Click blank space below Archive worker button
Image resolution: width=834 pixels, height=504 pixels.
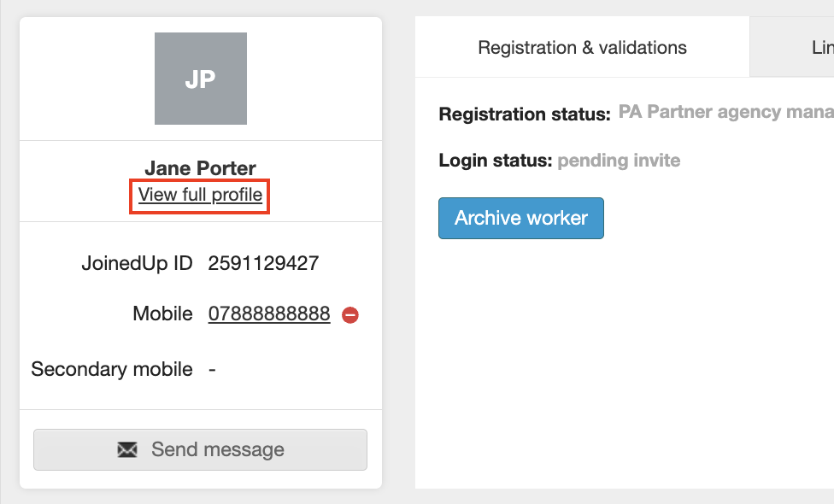tap(598, 359)
